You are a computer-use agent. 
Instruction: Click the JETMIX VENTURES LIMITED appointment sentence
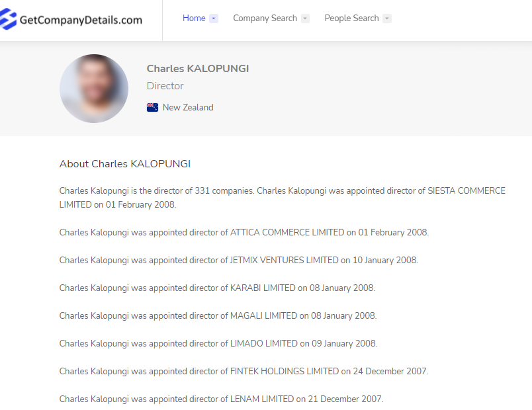(238, 261)
